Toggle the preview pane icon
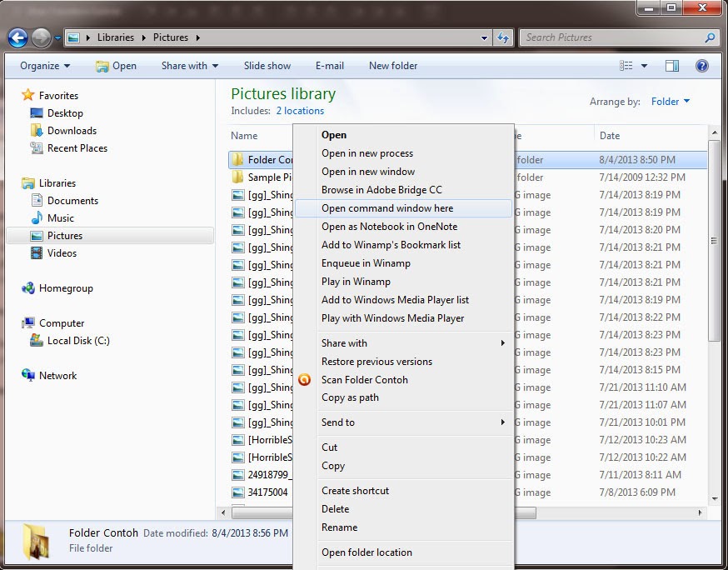 pos(672,66)
